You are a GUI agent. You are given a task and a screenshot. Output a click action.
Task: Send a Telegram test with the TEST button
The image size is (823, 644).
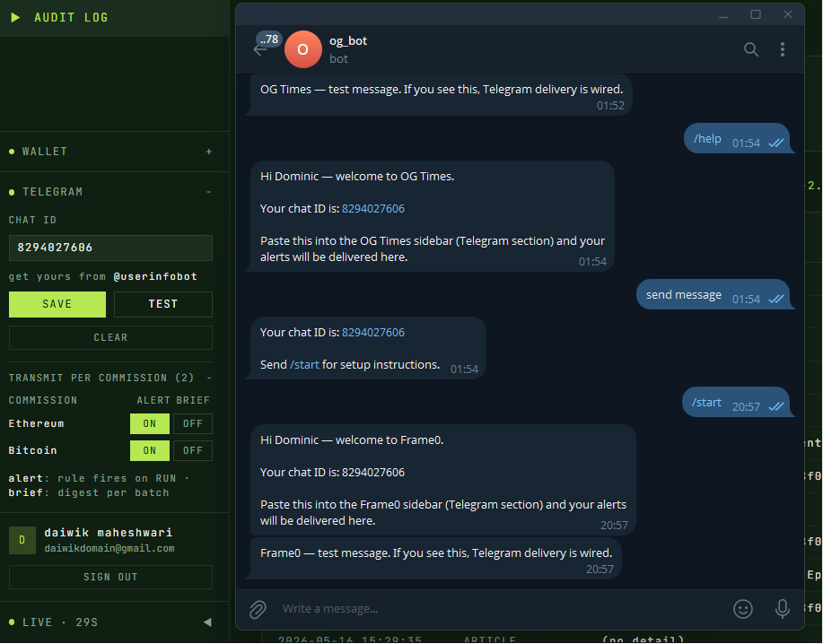[163, 304]
